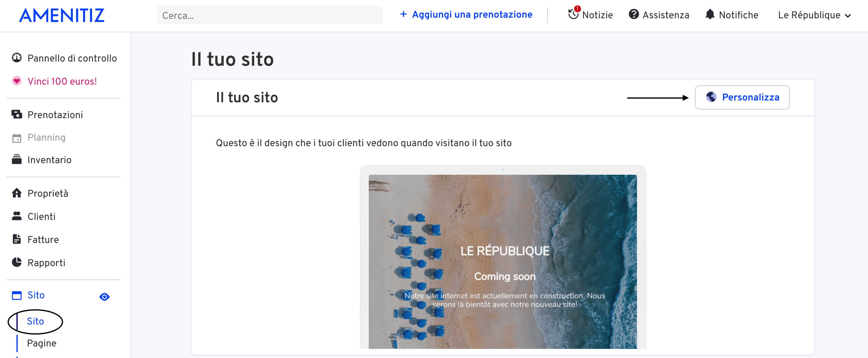Click the Prenotazioni sidebar icon
Image resolution: width=868 pixels, height=358 pixels.
coord(16,114)
